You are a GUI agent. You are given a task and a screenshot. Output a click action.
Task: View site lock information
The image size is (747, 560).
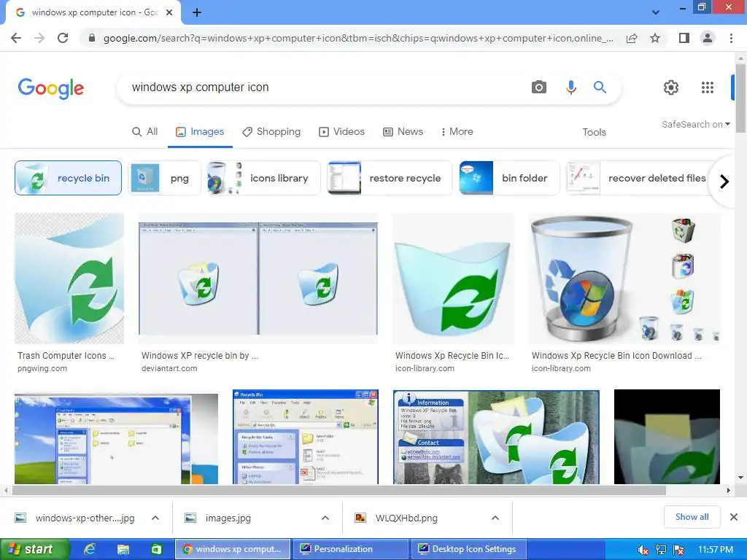(x=92, y=38)
